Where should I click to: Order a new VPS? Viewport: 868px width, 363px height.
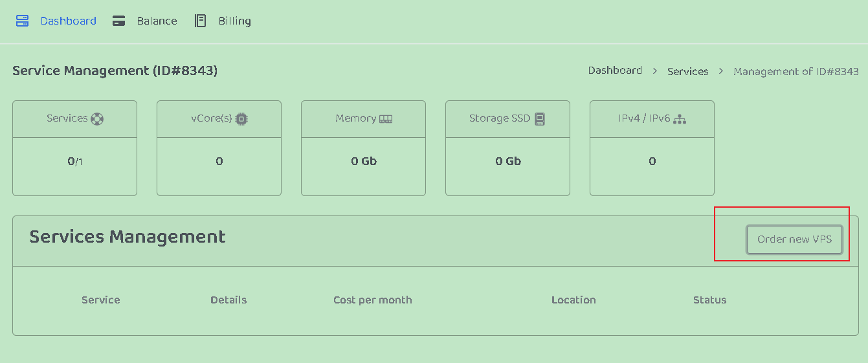click(x=794, y=239)
